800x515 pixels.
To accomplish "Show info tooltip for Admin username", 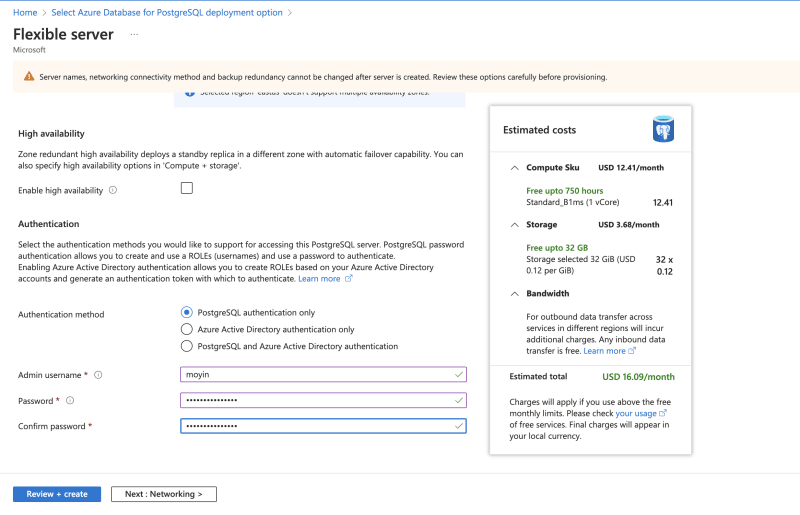I will [x=98, y=375].
